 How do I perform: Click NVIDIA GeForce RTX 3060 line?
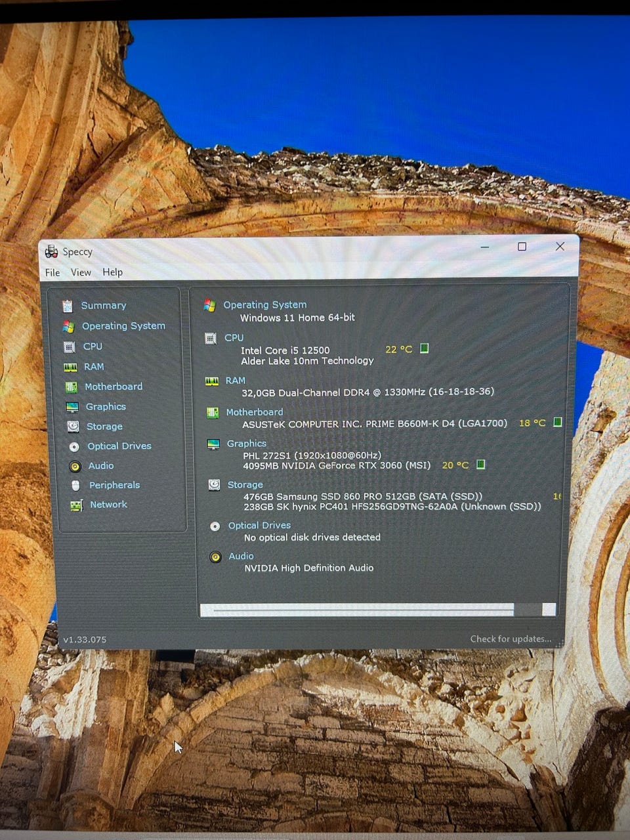(x=337, y=465)
